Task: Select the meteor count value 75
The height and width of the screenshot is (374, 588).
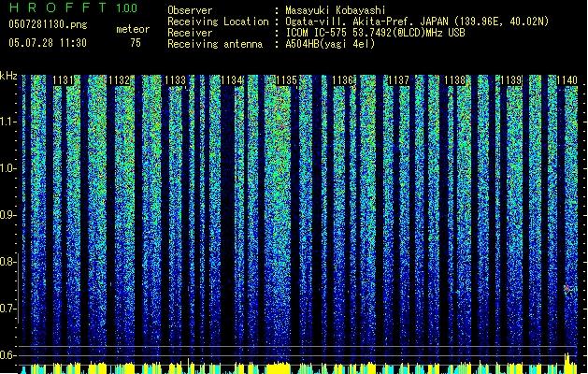Action: click(136, 43)
